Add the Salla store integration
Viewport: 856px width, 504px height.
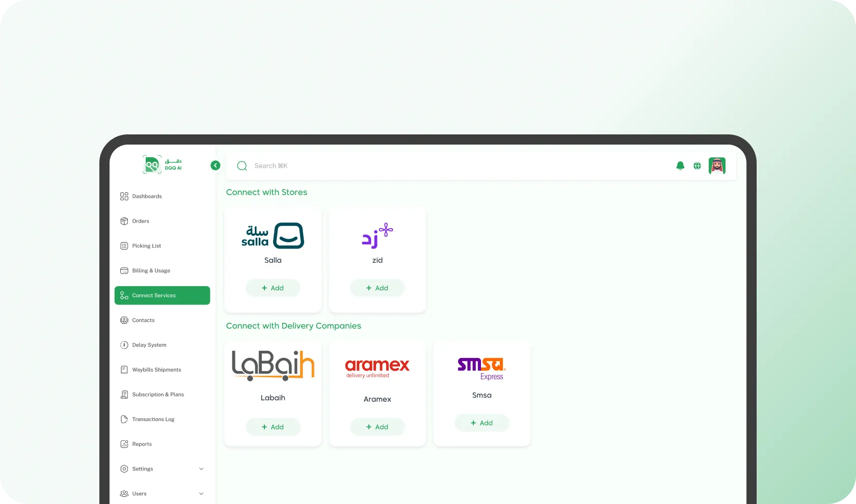[273, 288]
